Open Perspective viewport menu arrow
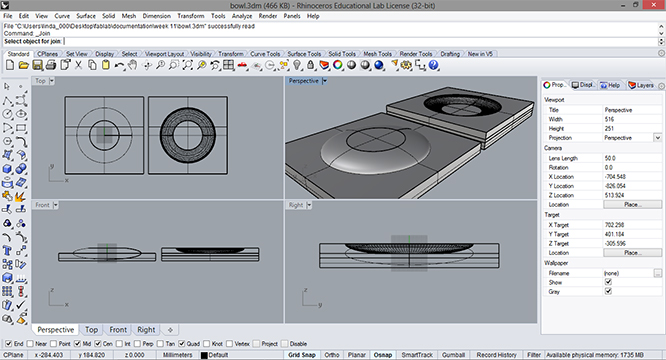The image size is (666, 360). click(x=325, y=81)
